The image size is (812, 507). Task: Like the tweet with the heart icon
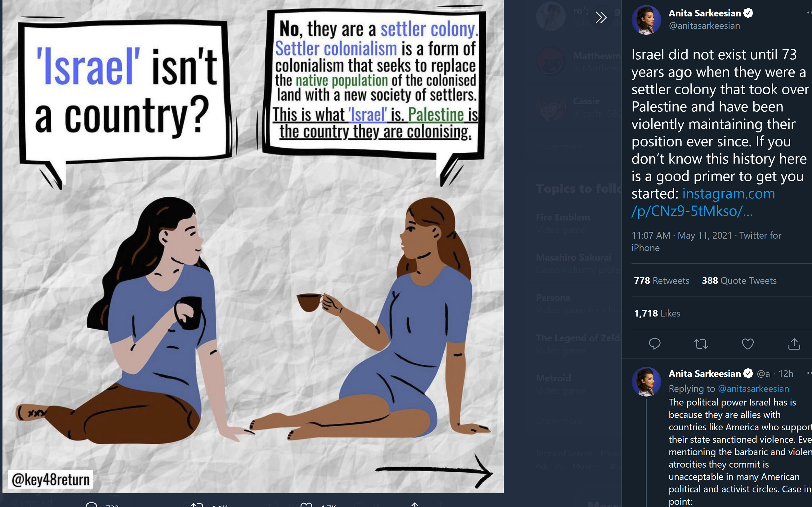coord(748,344)
